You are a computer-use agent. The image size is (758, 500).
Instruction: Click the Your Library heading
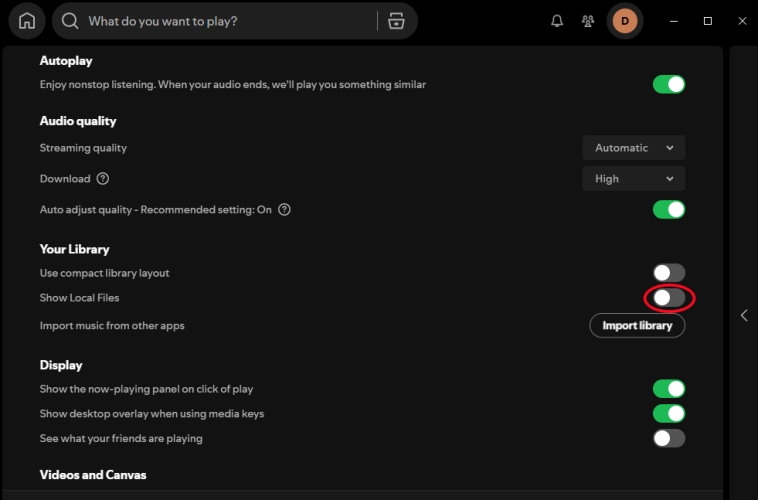pyautogui.click(x=74, y=249)
